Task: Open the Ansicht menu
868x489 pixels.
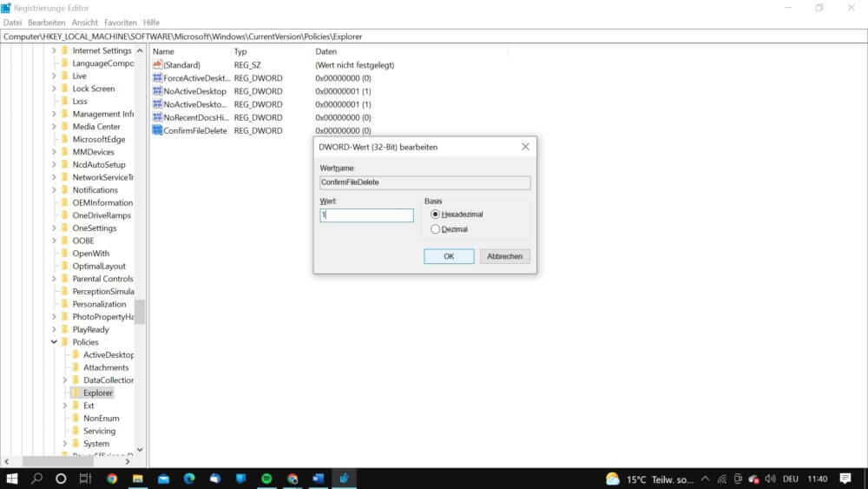Action: (x=85, y=23)
